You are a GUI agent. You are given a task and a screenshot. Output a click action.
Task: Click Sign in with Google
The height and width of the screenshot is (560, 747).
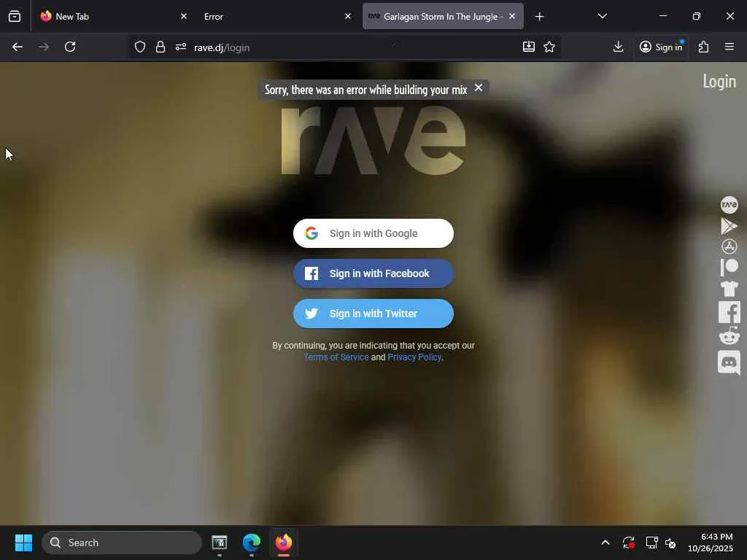click(373, 233)
